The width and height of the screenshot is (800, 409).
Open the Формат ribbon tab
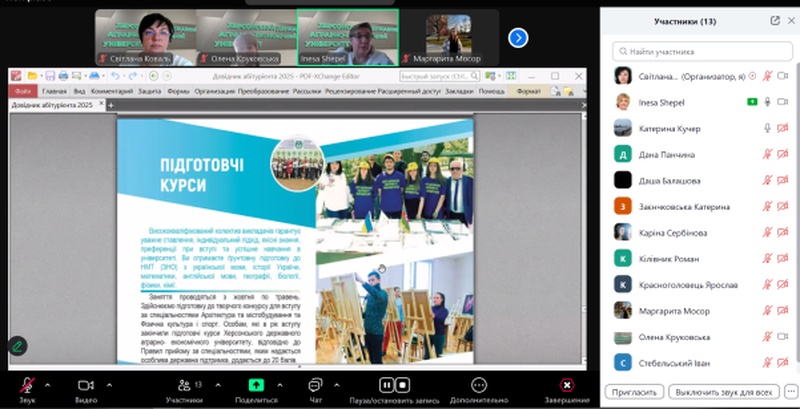(x=529, y=91)
